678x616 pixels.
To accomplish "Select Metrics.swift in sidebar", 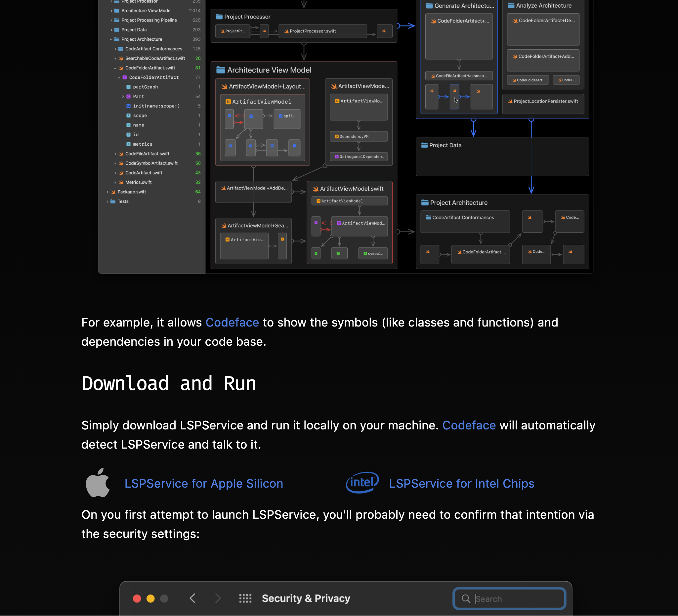I will 138,182.
